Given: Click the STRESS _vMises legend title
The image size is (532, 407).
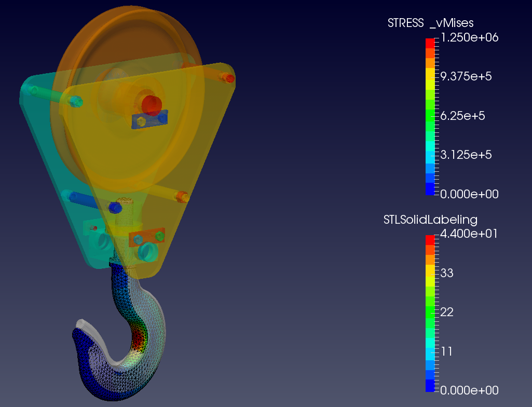Looking at the screenshot, I should 430,23.
